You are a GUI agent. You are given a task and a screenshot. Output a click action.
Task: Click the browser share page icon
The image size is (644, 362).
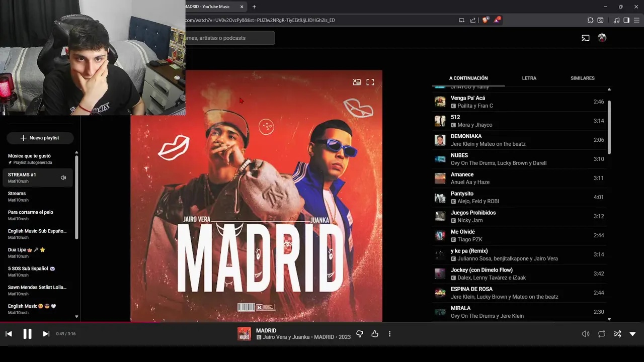click(473, 20)
